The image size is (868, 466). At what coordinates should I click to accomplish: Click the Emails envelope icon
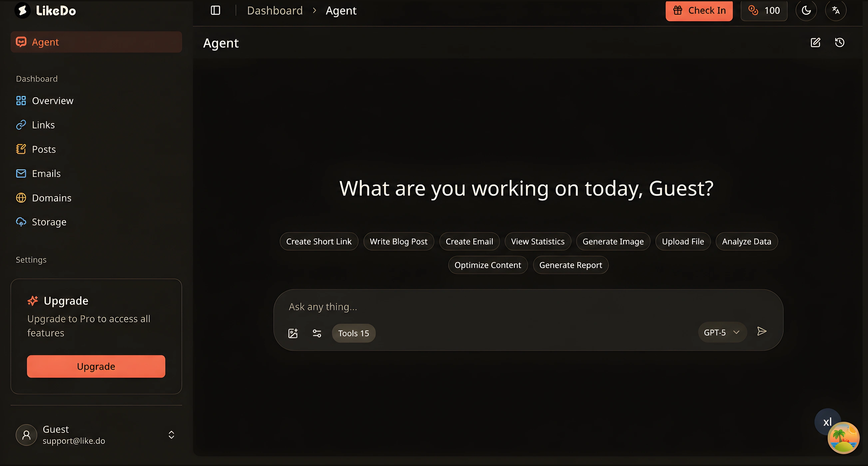(21, 174)
